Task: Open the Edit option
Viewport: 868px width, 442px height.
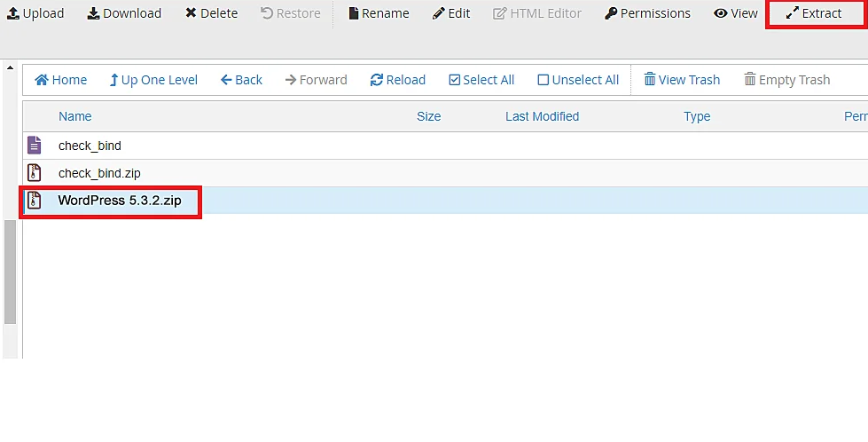Action: point(451,13)
